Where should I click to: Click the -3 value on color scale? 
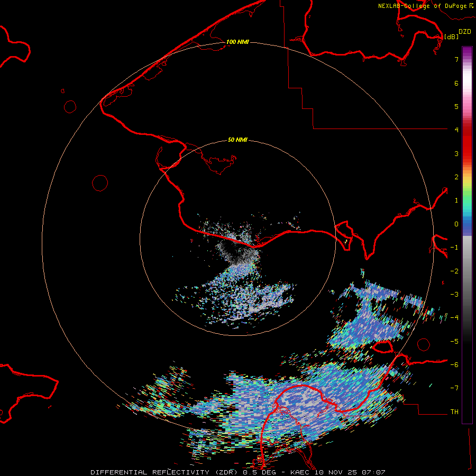pyautogui.click(x=454, y=295)
